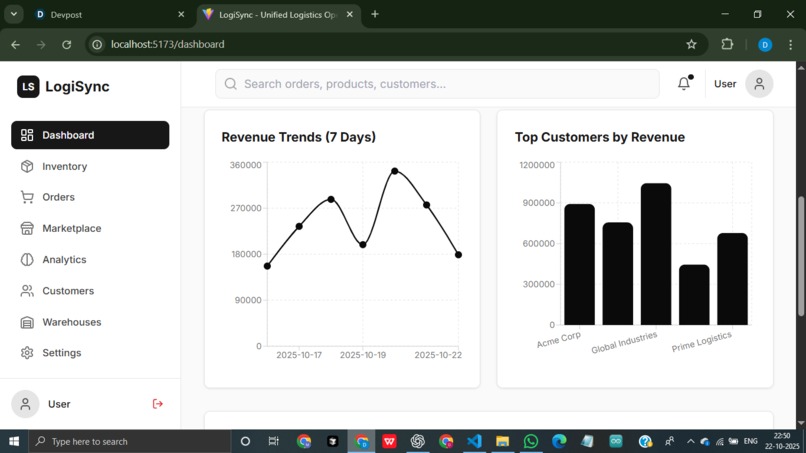Open a new browser tab

pyautogui.click(x=375, y=14)
